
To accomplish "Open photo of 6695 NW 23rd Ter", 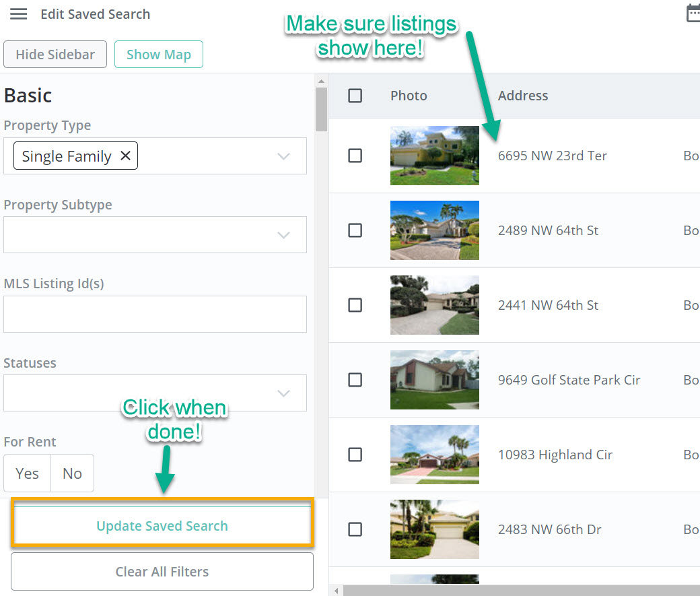I will [x=434, y=156].
